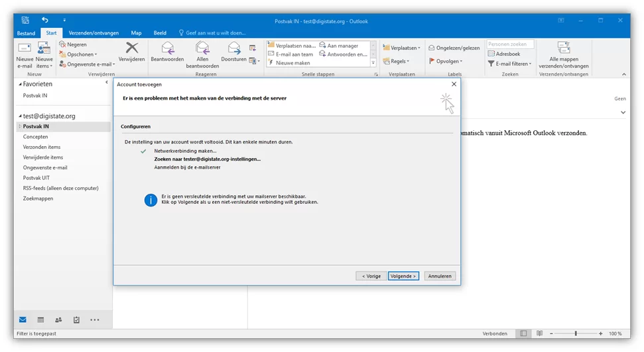Click Ongelezen/gelezen button
Image resolution: width=644 pixels, height=352 pixels.
(454, 48)
